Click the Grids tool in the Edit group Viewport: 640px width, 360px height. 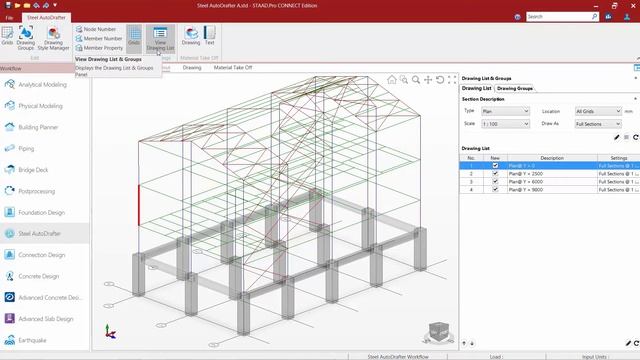click(7, 36)
